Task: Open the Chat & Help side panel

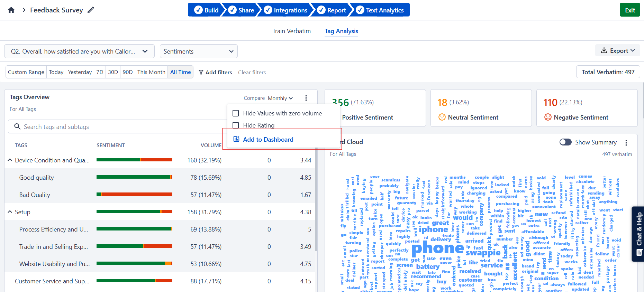Action: 638,234
